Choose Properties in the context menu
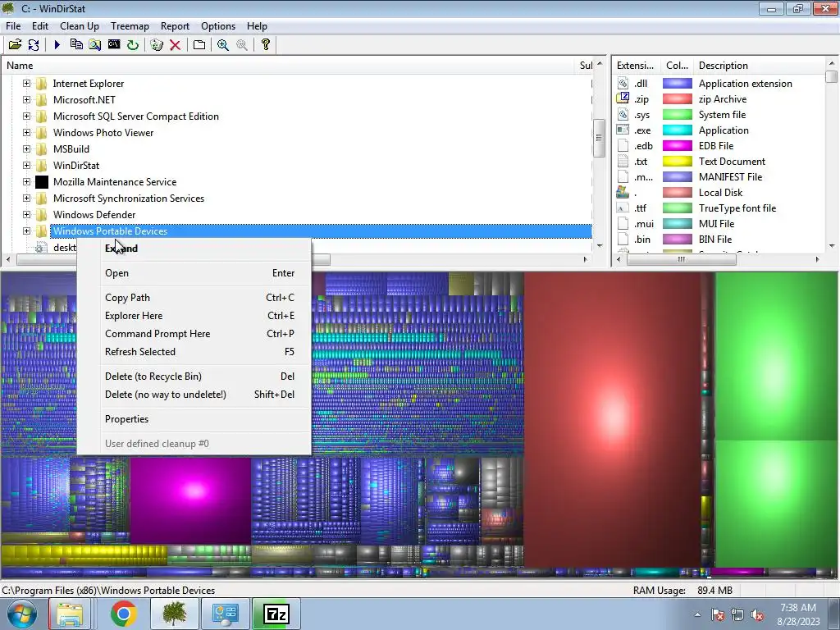Screen dimensions: 840x630 click(194, 419)
